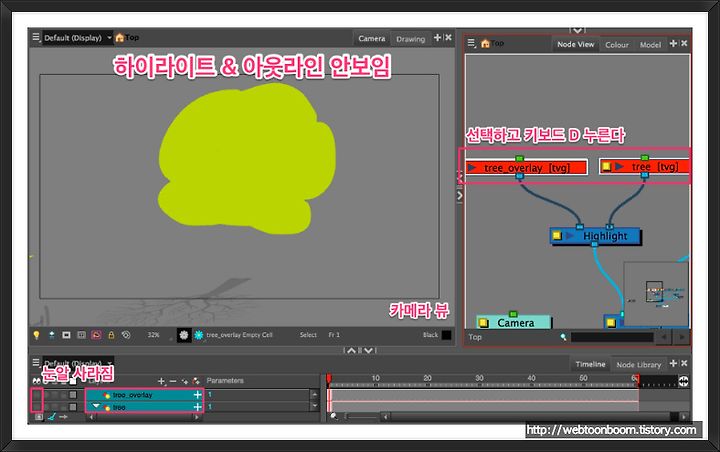Toggle the tree node yellow thumbnail square
The height and width of the screenshot is (452, 720).
pos(606,166)
